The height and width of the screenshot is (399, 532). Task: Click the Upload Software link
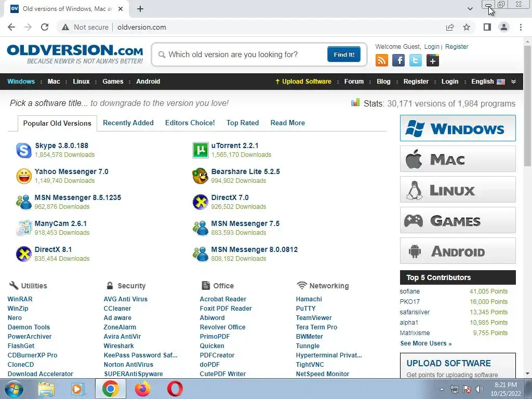(303, 82)
